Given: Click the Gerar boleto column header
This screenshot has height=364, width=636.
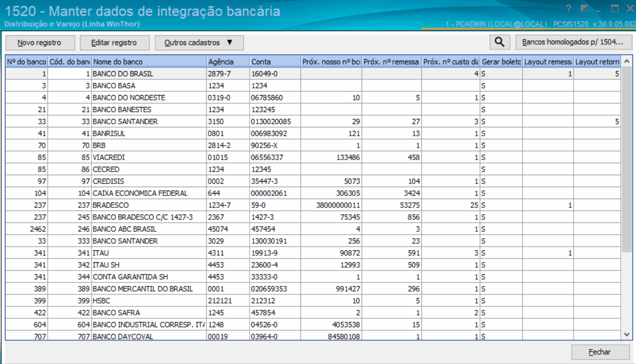Looking at the screenshot, I should [501, 61].
